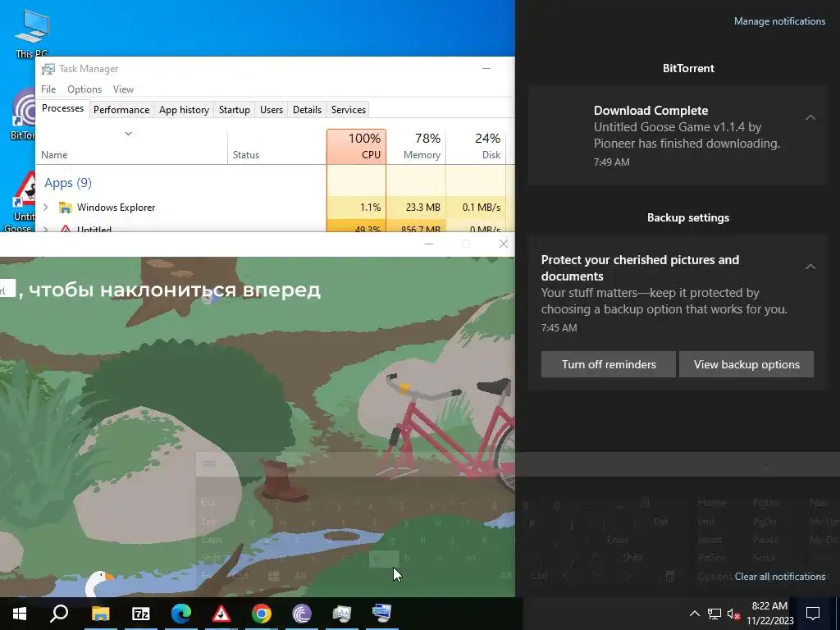Sort by CPU column showing 100%
This screenshot has height=630, width=840.
point(356,147)
